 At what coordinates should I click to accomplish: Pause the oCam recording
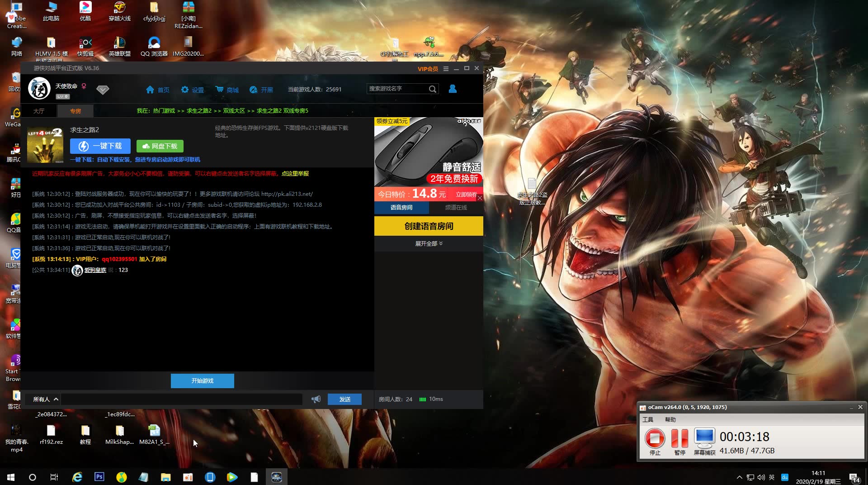pyautogui.click(x=679, y=438)
